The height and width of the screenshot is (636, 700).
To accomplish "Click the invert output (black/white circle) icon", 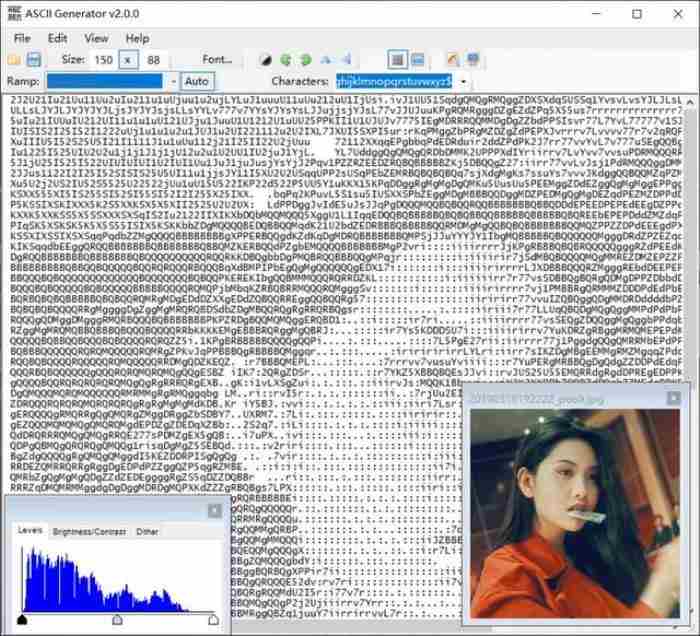I will 266,60.
